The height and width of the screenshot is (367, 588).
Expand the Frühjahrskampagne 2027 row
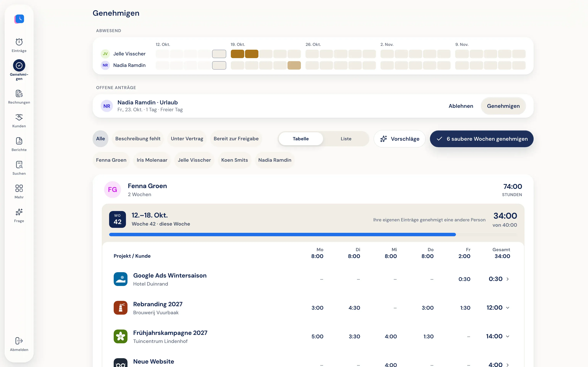pyautogui.click(x=508, y=336)
